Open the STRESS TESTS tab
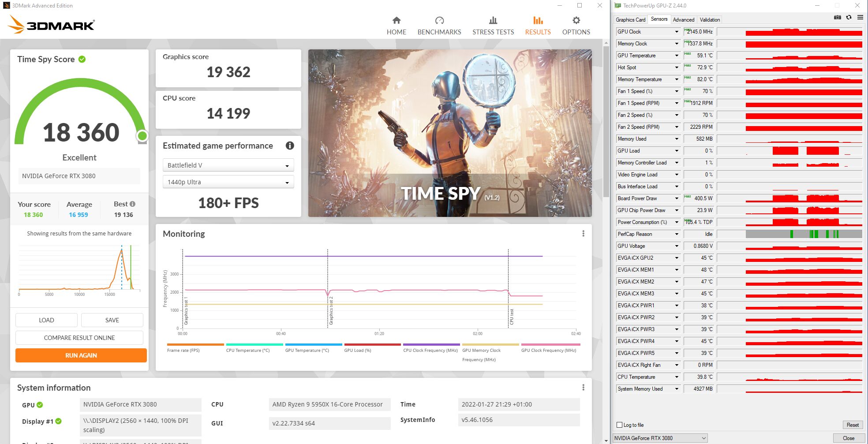Image resolution: width=868 pixels, height=444 pixels. pyautogui.click(x=493, y=26)
